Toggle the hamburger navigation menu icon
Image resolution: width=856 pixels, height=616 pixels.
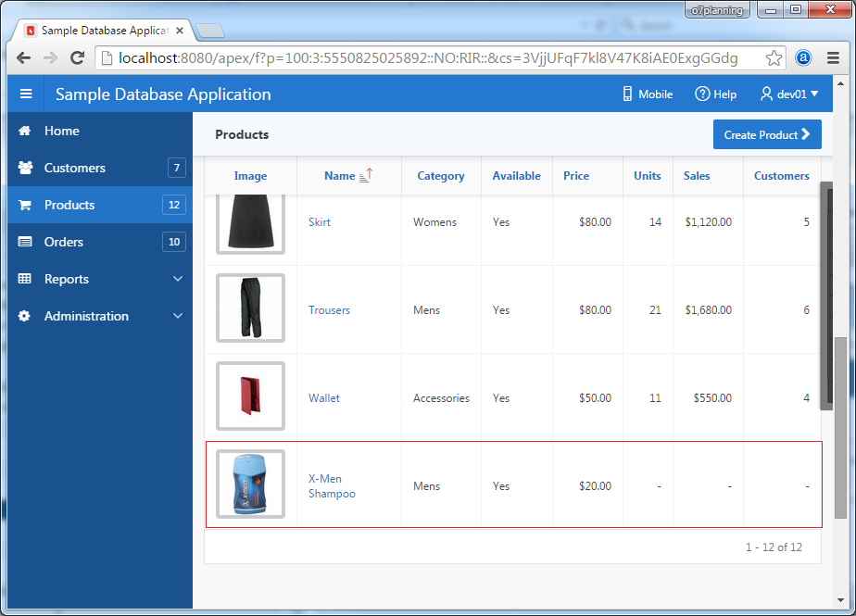[x=26, y=94]
